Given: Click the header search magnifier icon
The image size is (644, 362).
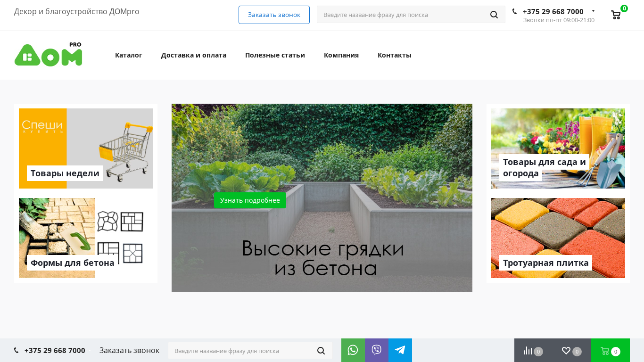Looking at the screenshot, I should click(x=494, y=15).
